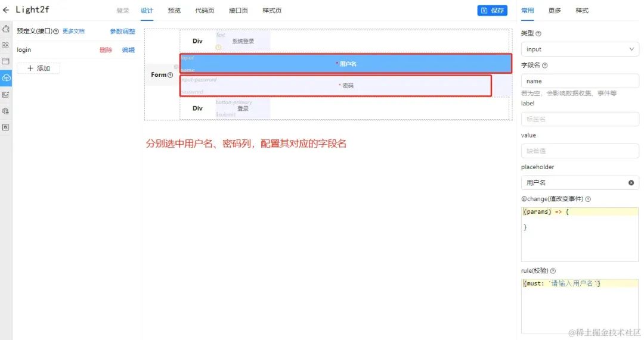Switch to the 样式页 tab

tap(272, 11)
